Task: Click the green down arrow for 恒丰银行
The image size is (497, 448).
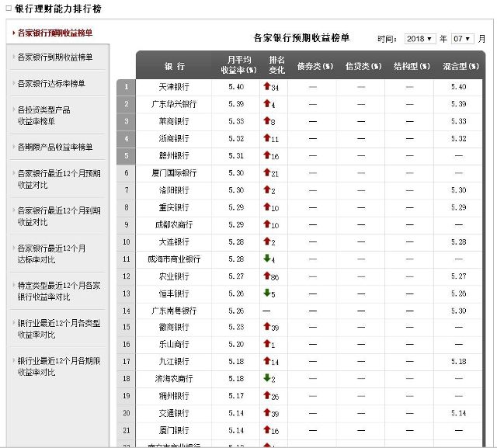Action: pyautogui.click(x=267, y=293)
